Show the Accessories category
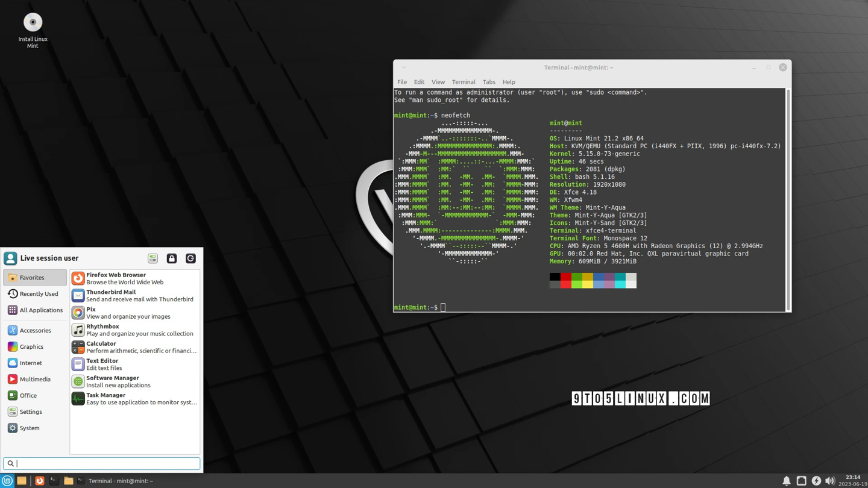 coord(35,330)
